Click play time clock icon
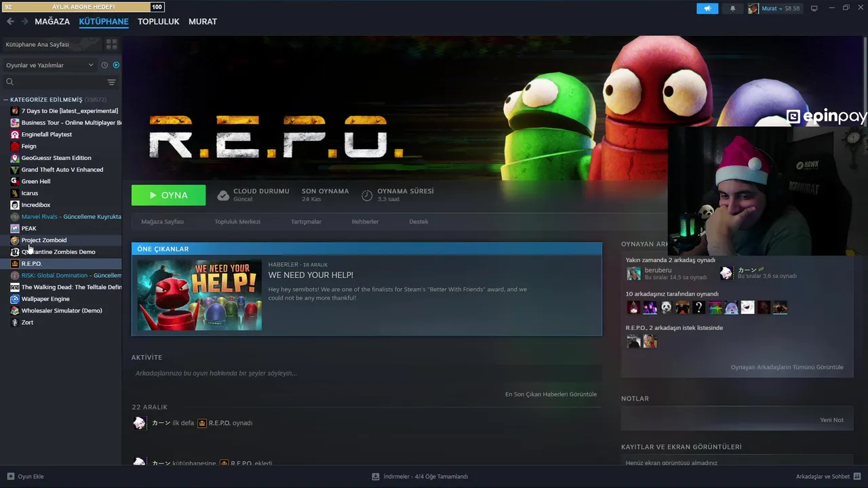Screen dimensions: 868x488 [x=367, y=195]
